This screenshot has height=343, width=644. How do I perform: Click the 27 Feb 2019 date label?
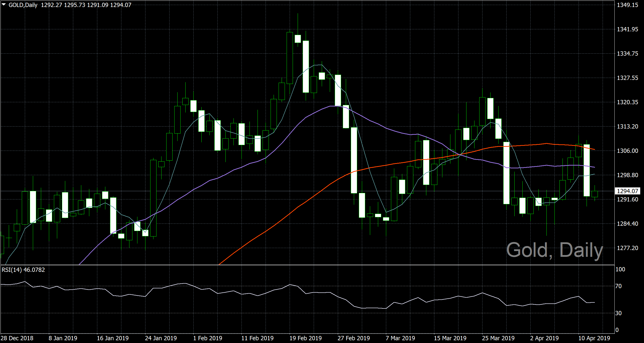point(354,338)
